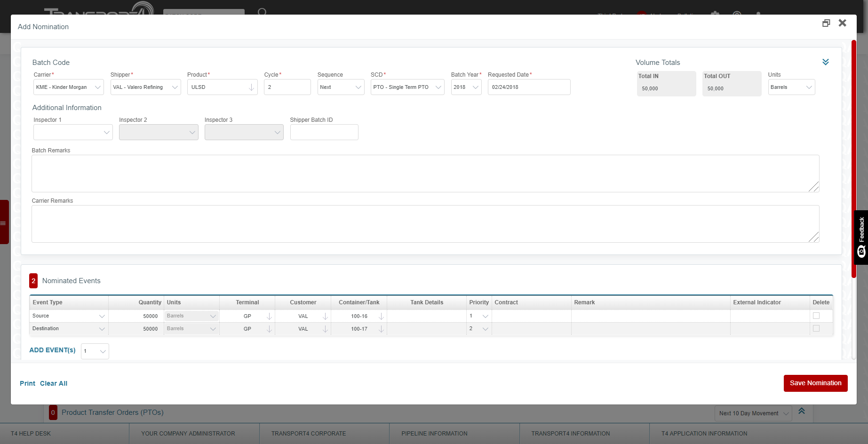Click Source row Terminal lookup arrow
Viewport: 868px width, 444px height.
(x=269, y=316)
